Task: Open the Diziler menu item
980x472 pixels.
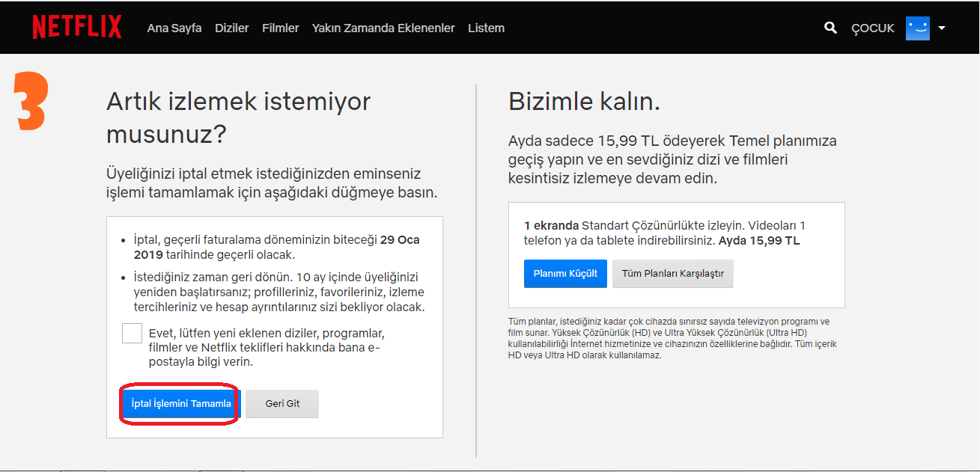Action: point(232,28)
